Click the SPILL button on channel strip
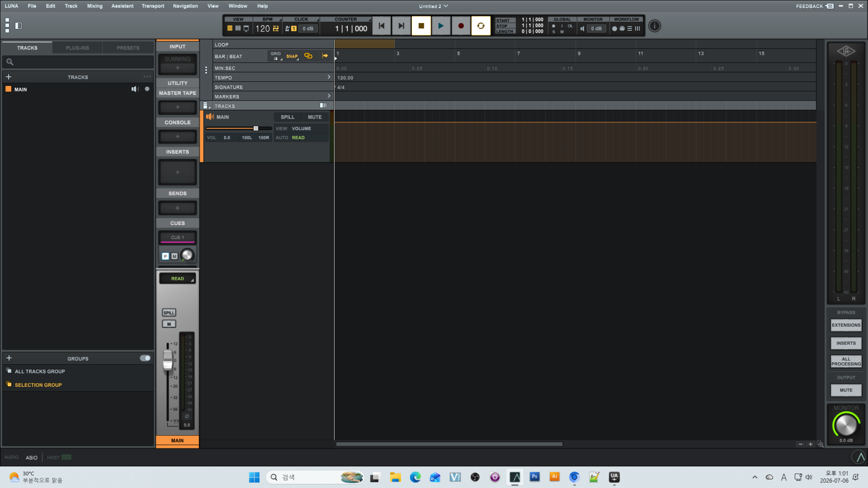The height and width of the screenshot is (488, 868). (x=169, y=313)
